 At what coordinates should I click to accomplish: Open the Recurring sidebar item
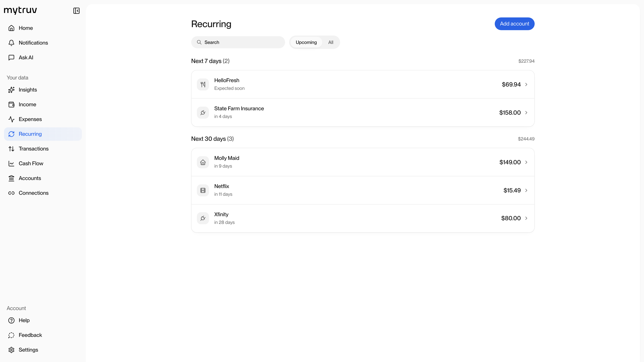(x=43, y=134)
